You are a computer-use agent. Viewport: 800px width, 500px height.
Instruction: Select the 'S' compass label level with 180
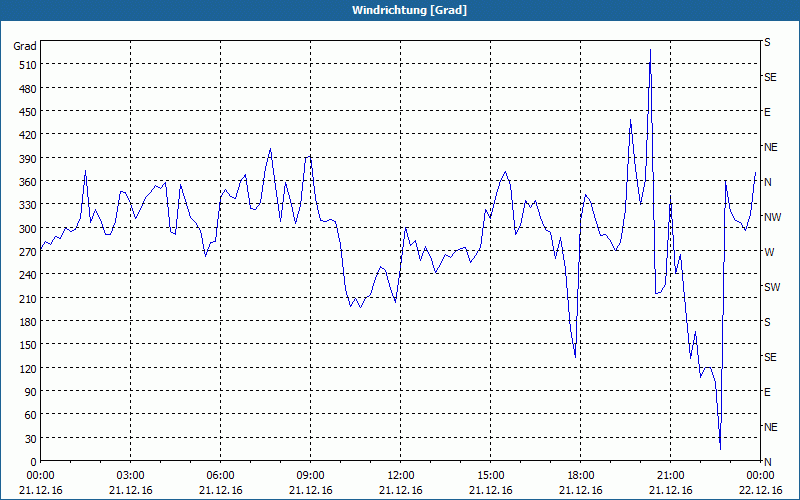point(767,322)
